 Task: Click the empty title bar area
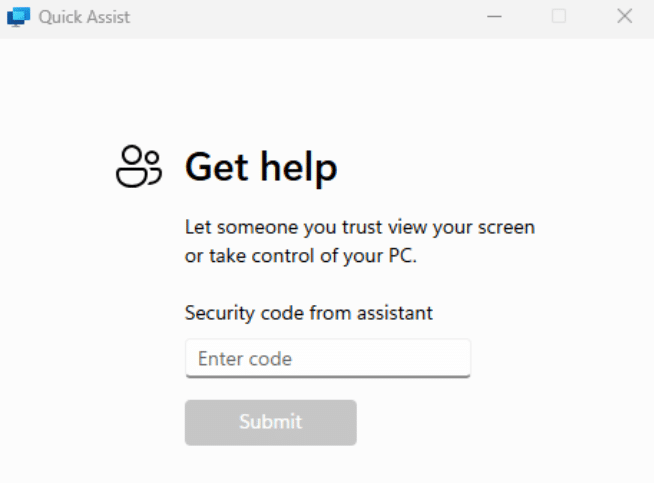300,17
